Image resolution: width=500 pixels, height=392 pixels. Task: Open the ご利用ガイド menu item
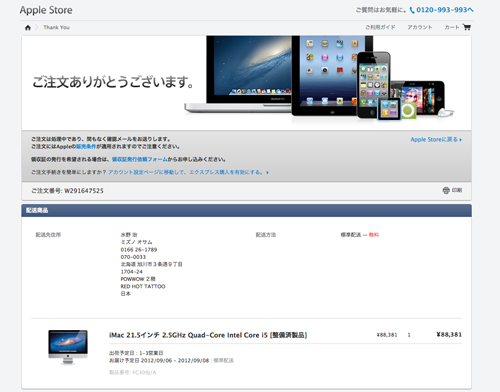coord(380,27)
